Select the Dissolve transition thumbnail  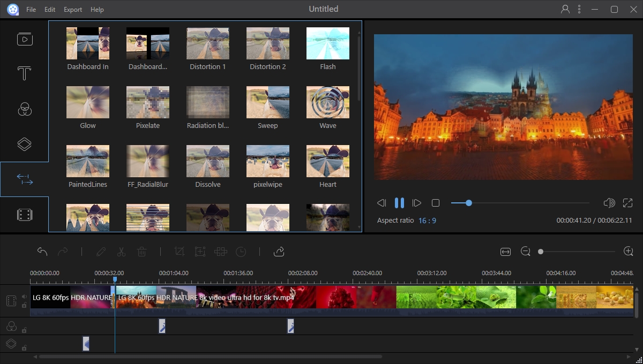(208, 161)
